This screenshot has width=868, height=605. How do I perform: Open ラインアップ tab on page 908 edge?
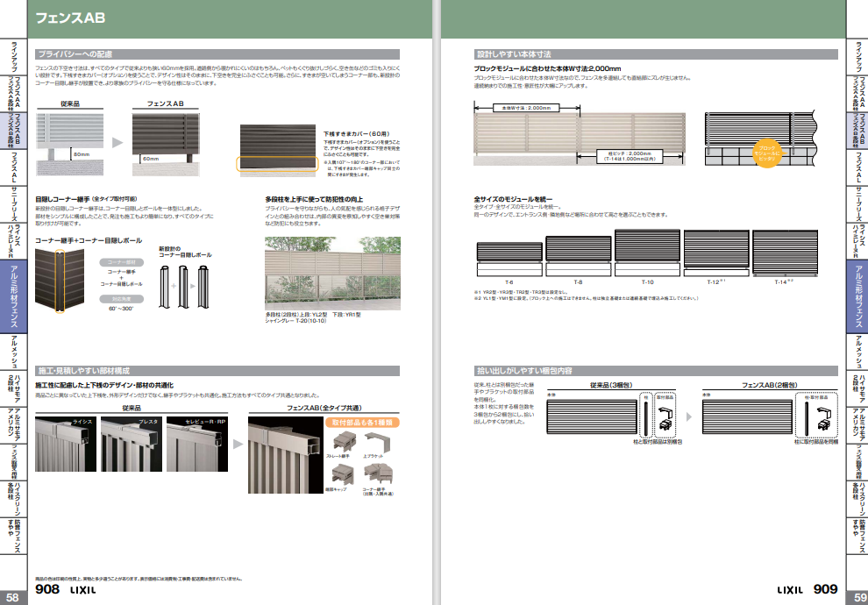13,56
